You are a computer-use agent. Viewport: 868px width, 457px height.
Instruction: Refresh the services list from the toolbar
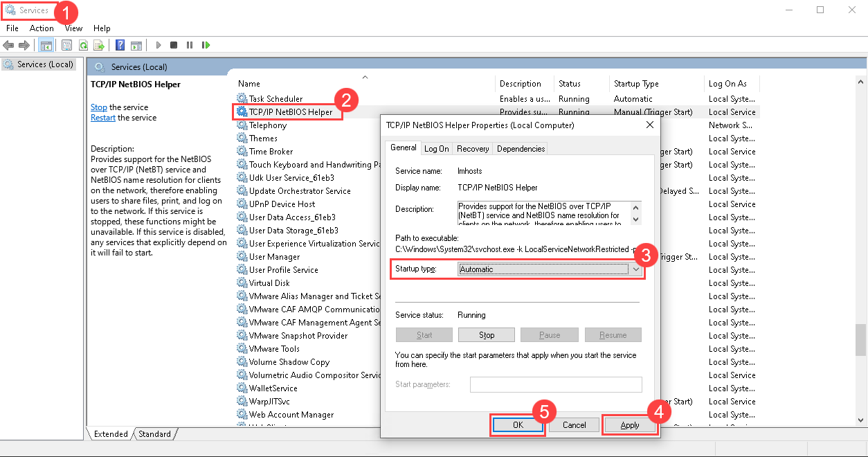[x=84, y=45]
